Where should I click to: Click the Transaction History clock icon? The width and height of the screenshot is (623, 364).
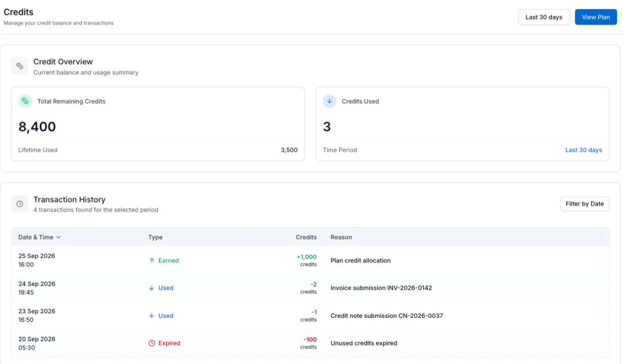pyautogui.click(x=19, y=204)
